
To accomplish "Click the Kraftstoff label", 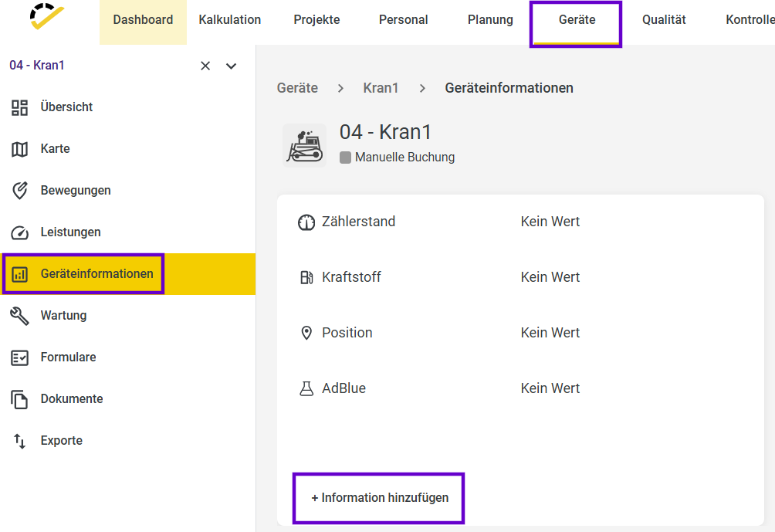I will pos(351,277).
